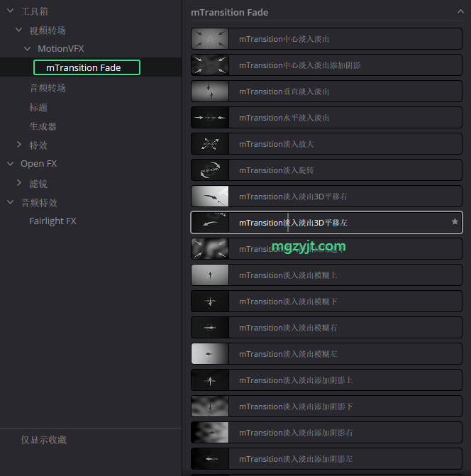Favorite 淡入淡出3D平移左 with the star
Image resolution: width=471 pixels, height=476 pixels.
[x=455, y=222]
